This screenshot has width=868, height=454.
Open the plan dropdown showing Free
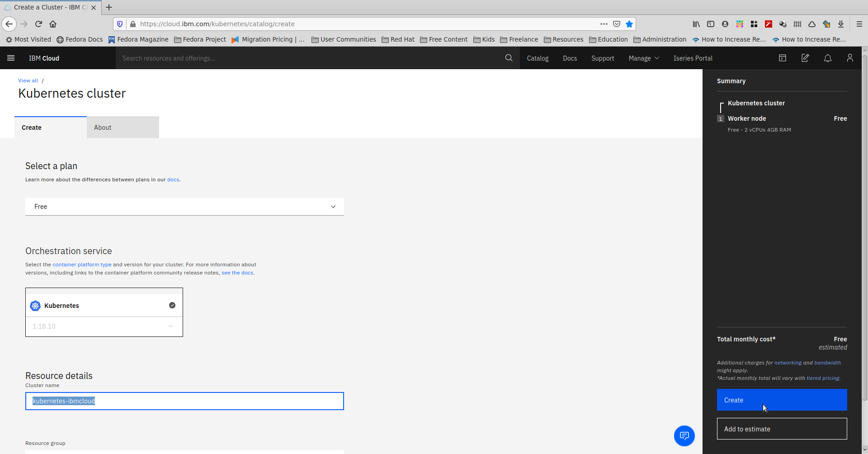tap(184, 207)
